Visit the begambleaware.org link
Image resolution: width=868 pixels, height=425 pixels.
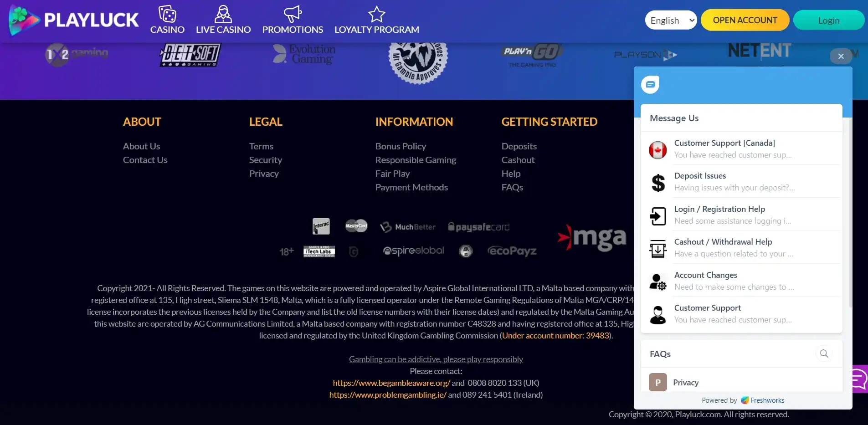point(391,383)
